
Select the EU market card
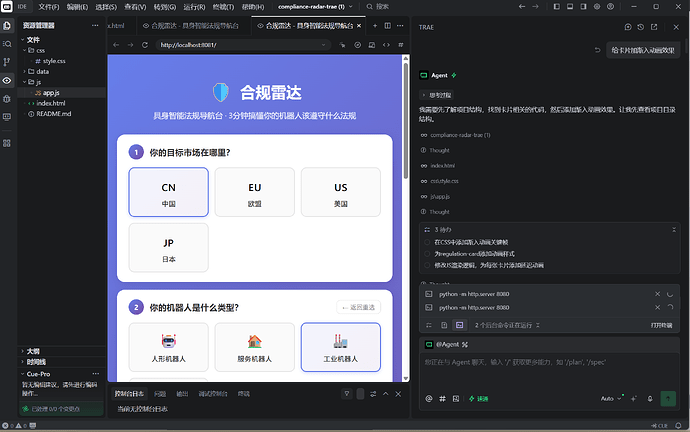(254, 192)
